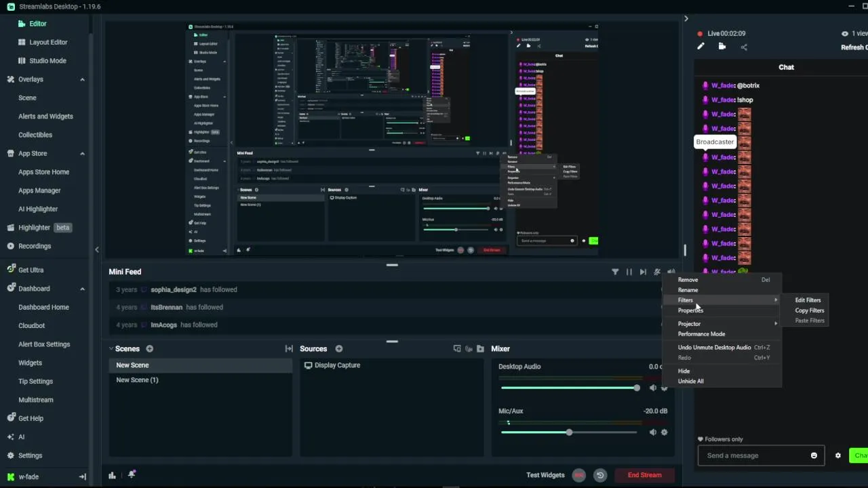
Task: Switch on Studio Mode in the sidebar
Action: [47, 60]
